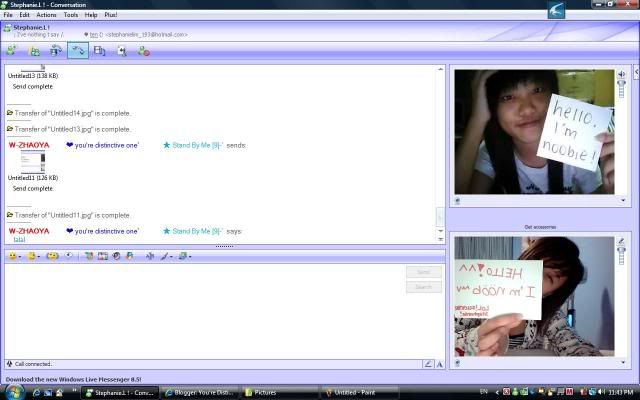Open the Tools menu
Image resolution: width=640 pixels, height=400 pixels.
tap(71, 15)
